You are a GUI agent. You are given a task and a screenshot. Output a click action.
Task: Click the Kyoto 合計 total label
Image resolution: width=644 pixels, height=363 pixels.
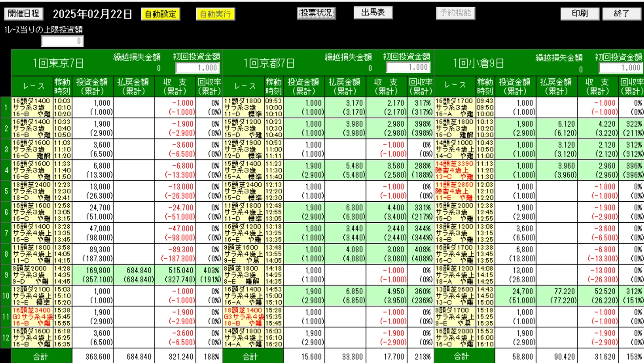point(250,356)
